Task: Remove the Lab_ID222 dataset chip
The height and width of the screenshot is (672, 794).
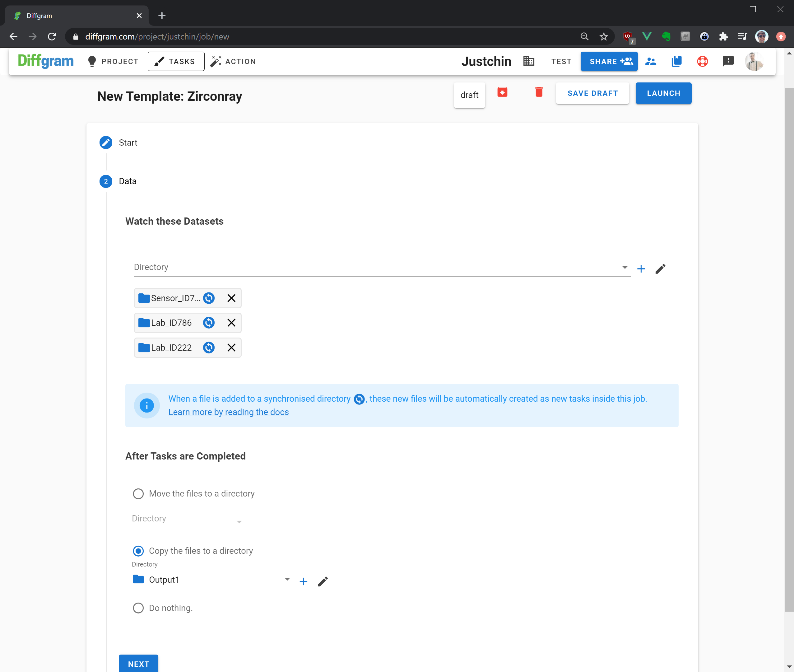Action: (x=231, y=348)
